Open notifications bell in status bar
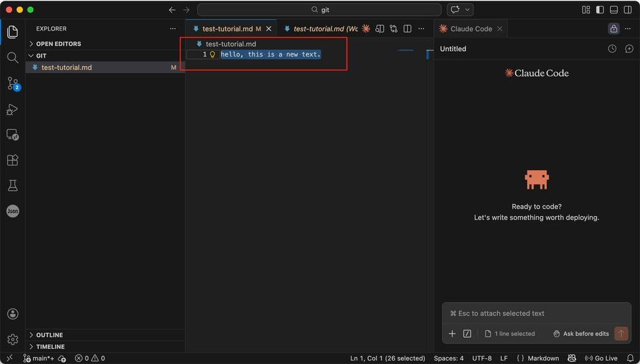Viewport: 640px width, 364px height. (630, 358)
